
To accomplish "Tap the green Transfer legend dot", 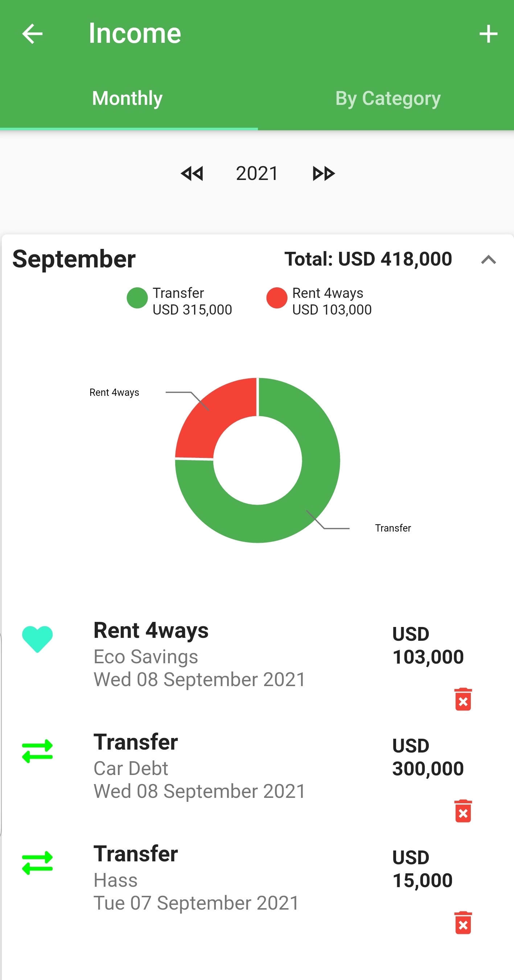I will point(137,298).
